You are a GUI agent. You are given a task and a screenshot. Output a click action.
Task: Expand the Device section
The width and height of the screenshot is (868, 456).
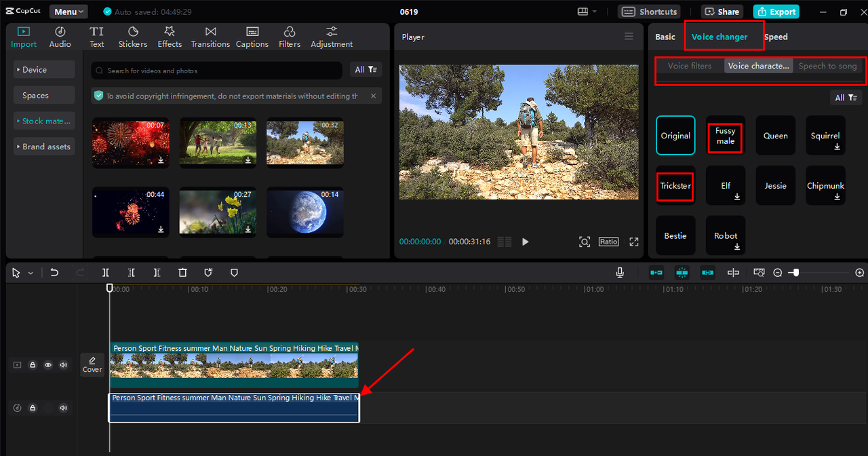pyautogui.click(x=44, y=69)
